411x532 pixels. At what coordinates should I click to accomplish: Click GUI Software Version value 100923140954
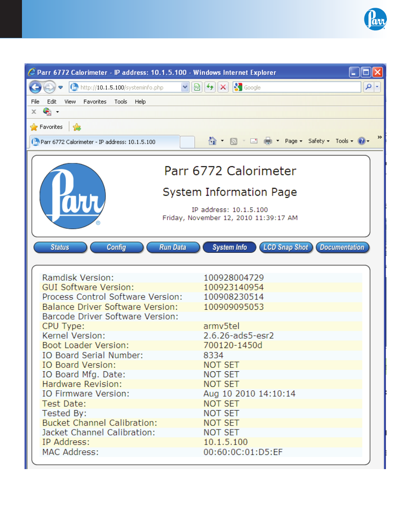234,287
